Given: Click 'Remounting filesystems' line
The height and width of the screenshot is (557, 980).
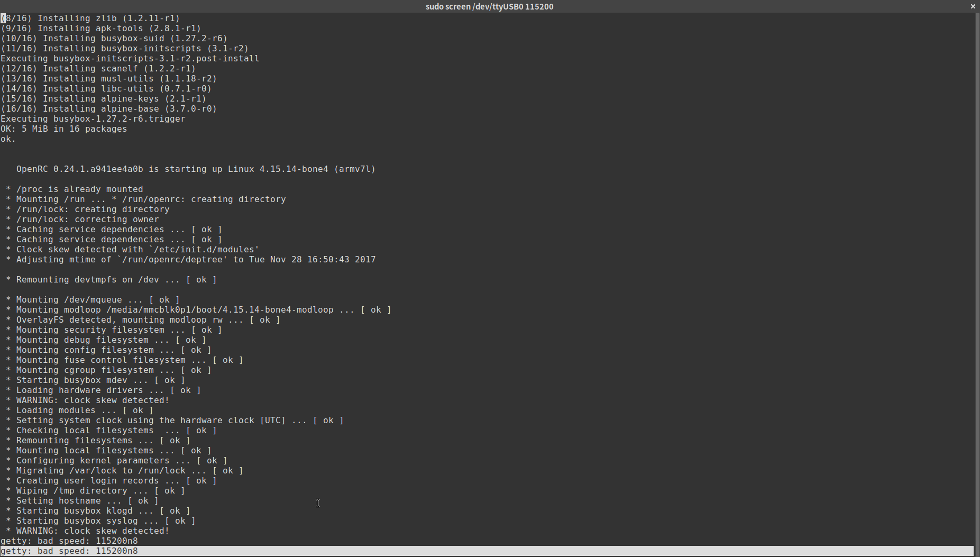Looking at the screenshot, I should (x=98, y=440).
